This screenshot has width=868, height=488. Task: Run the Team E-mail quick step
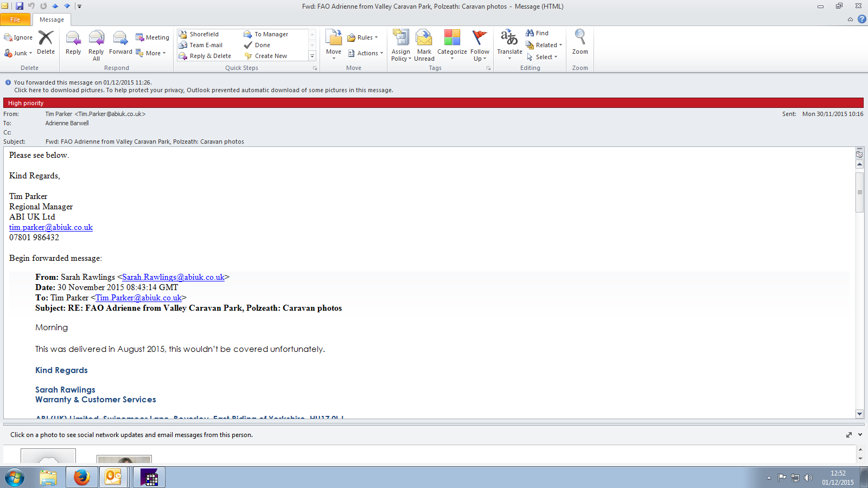coord(201,45)
